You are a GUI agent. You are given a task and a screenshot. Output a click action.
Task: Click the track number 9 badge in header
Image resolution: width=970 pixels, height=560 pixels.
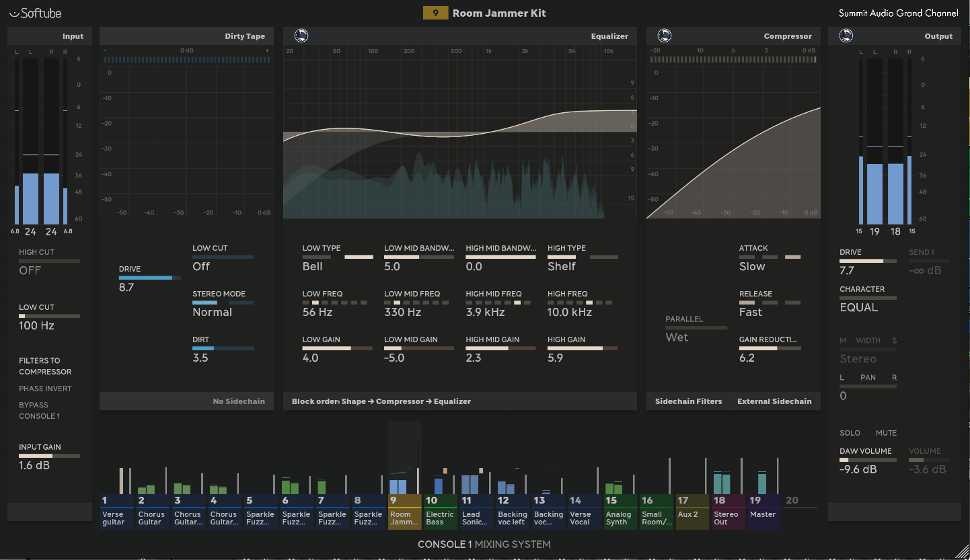click(435, 13)
